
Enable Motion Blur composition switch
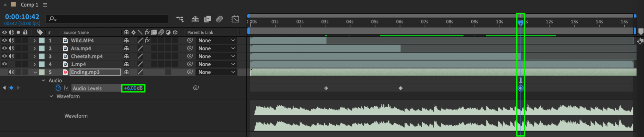(220, 19)
